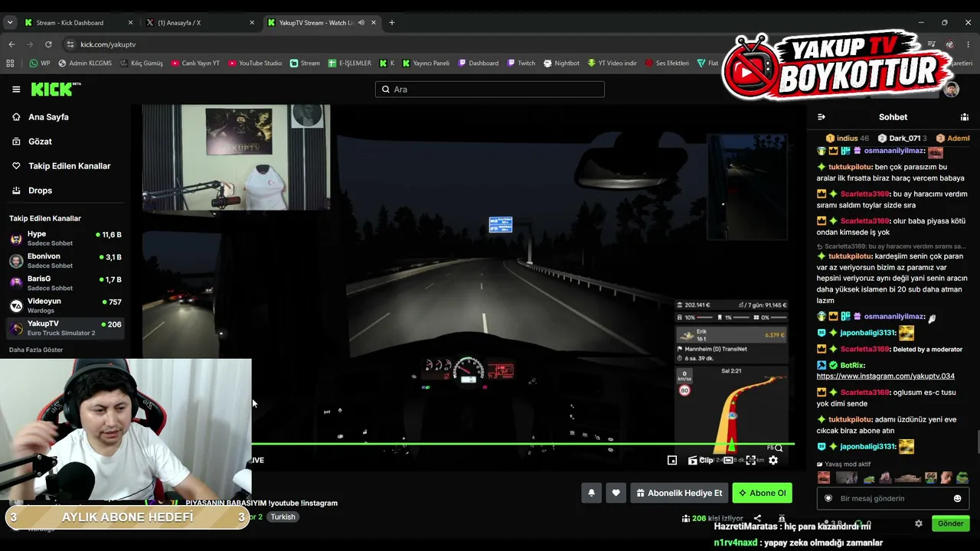980x551 pixels.
Task: Enter fullscreen in the stream player
Action: (751, 460)
